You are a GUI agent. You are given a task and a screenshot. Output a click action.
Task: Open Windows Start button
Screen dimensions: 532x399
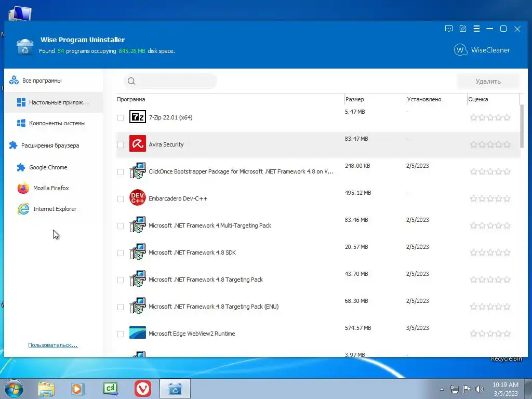point(14,389)
